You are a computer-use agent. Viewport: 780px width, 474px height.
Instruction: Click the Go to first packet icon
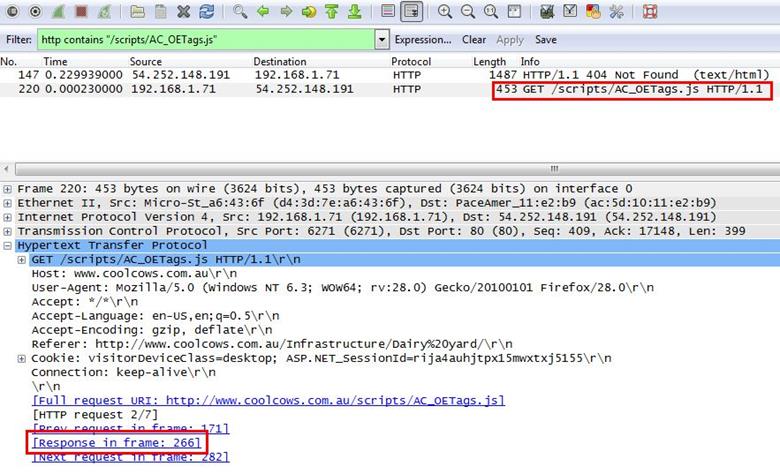pyautogui.click(x=331, y=12)
